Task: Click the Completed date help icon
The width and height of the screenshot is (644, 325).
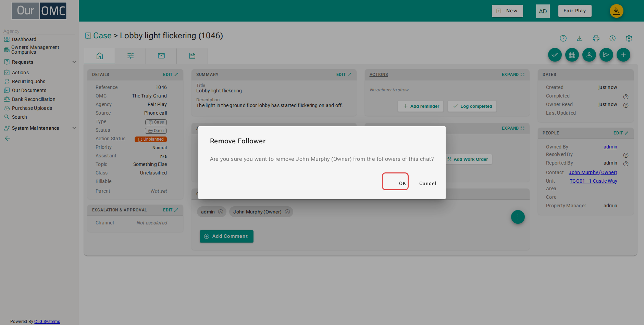Action: coord(626,97)
